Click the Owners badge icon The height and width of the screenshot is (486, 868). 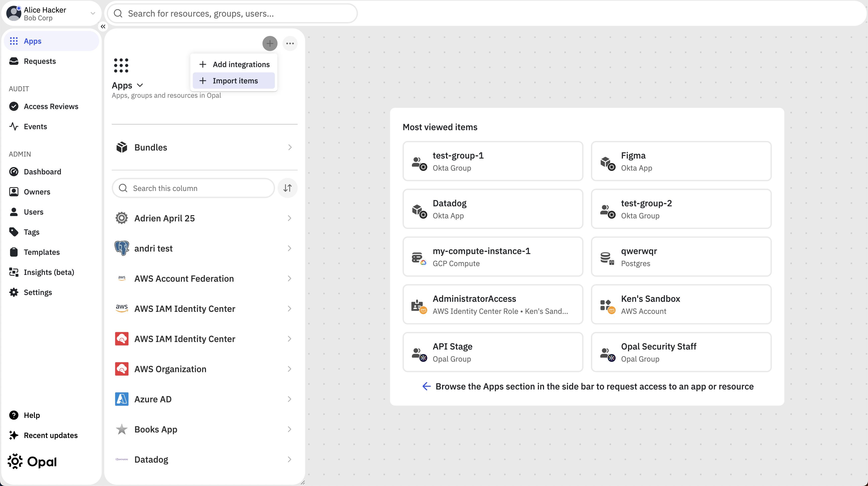coord(14,192)
